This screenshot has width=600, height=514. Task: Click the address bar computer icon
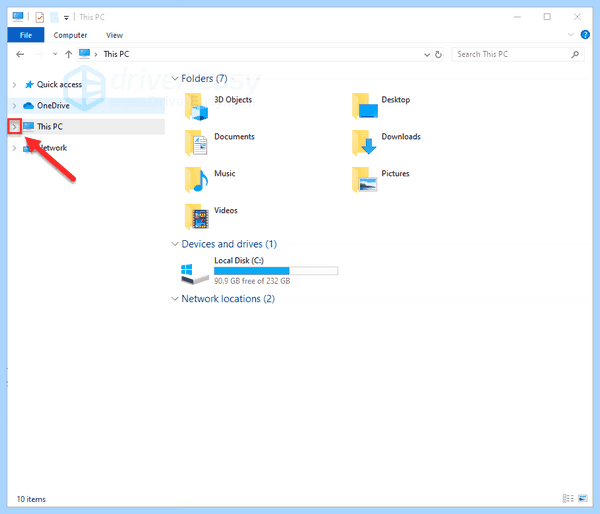[85, 54]
